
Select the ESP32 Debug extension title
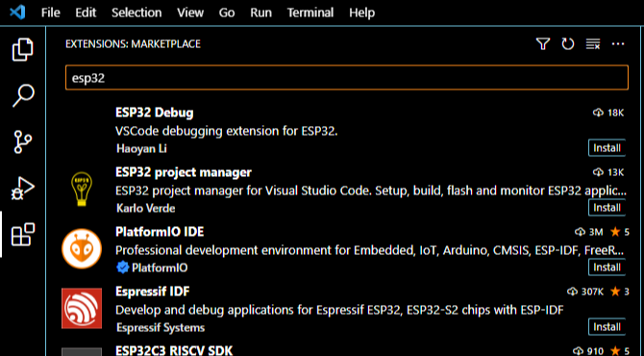tap(155, 113)
